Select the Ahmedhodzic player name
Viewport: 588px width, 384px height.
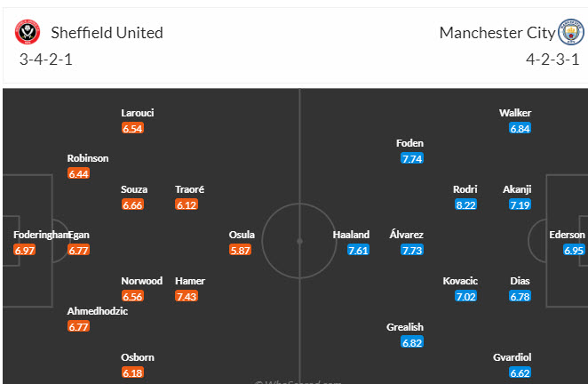coord(98,311)
